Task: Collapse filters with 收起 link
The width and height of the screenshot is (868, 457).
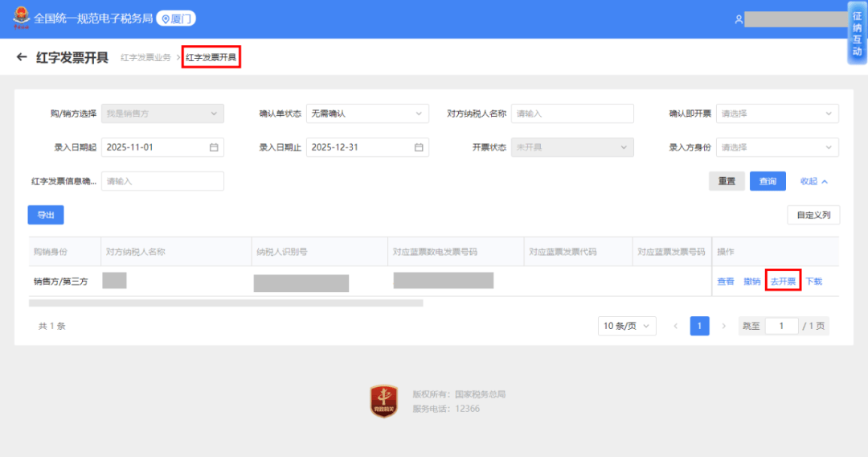Action: click(813, 181)
